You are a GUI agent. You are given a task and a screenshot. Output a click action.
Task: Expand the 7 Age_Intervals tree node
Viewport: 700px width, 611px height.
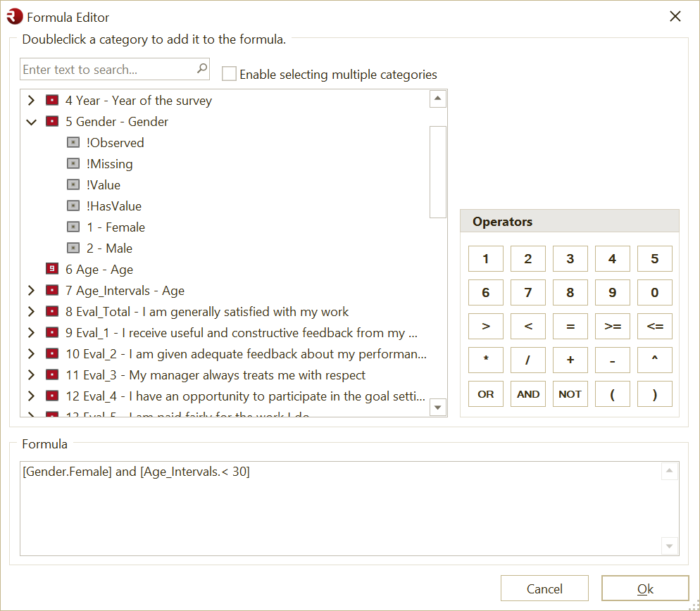(30, 290)
